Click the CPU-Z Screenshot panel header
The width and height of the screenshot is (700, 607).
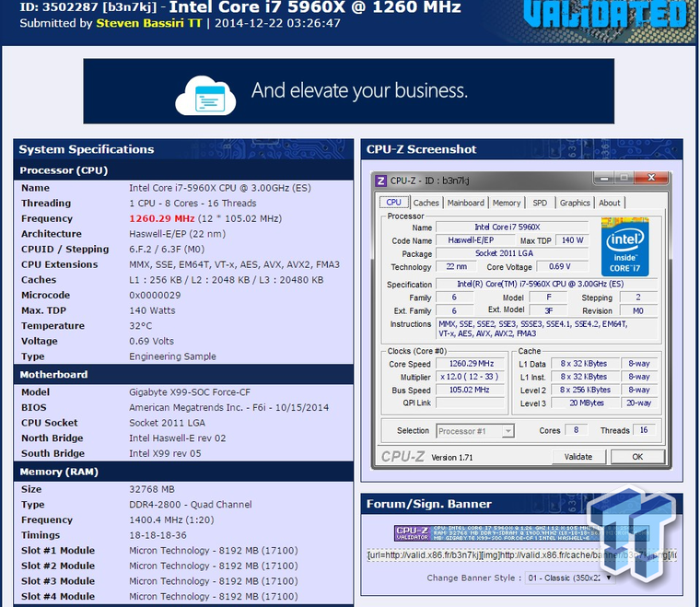[522, 149]
